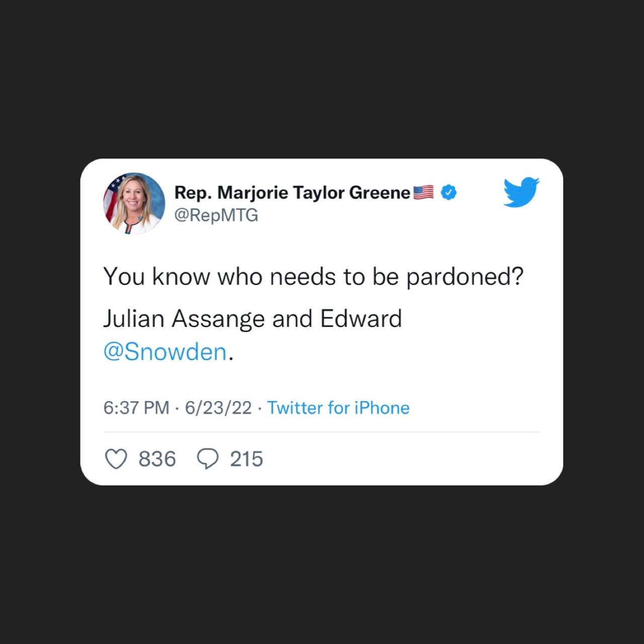Click the Rep. Marjorie Taylor Greene name
Screen dimensions: 644x644
[292, 193]
